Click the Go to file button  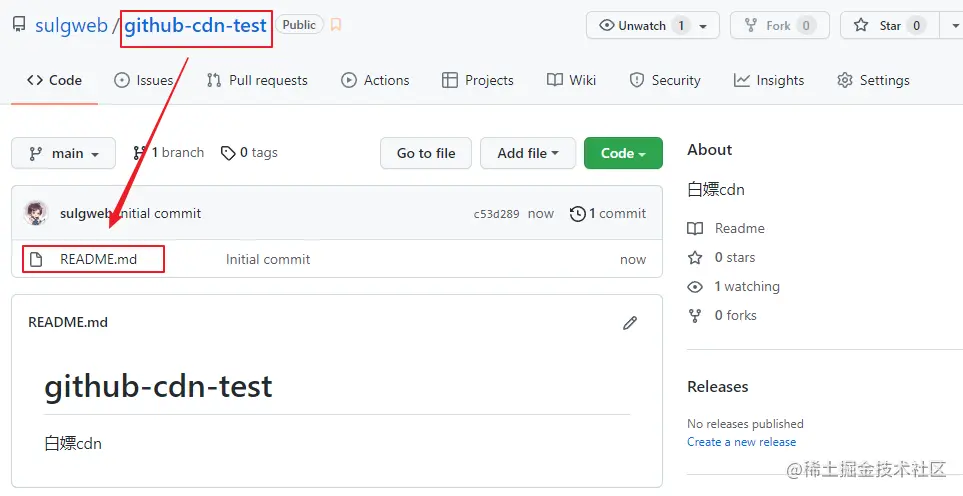click(426, 153)
